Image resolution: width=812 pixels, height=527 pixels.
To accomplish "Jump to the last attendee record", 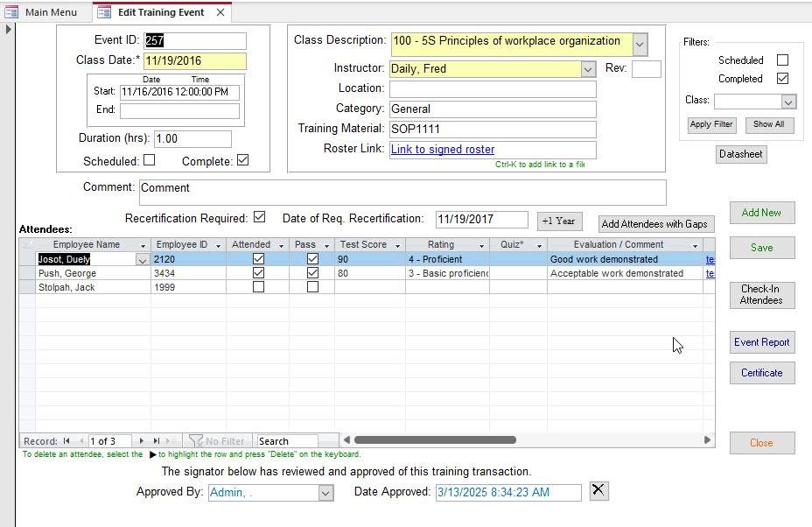I will (157, 441).
